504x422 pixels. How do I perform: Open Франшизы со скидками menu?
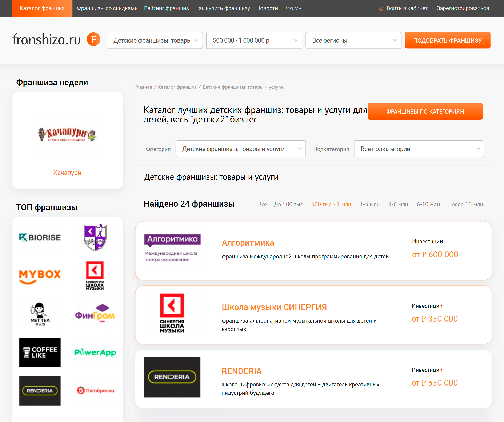coord(107,8)
